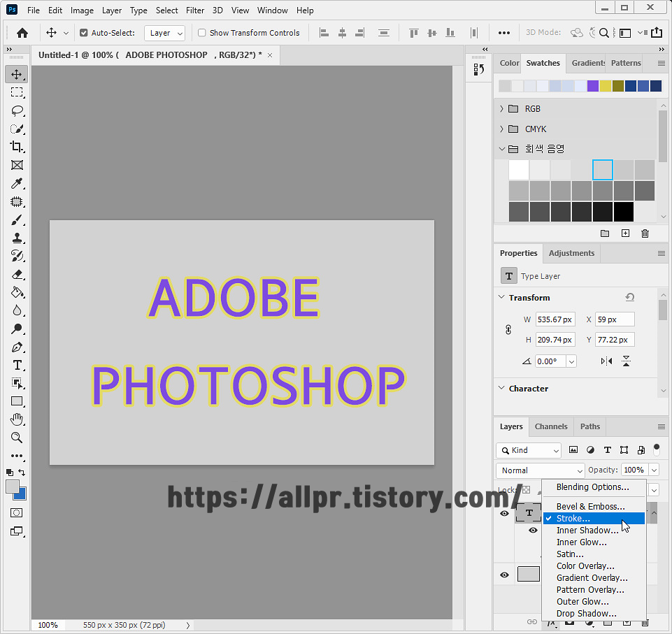This screenshot has height=634, width=672.
Task: Open the Normal blend mode dropdown
Action: (x=540, y=470)
